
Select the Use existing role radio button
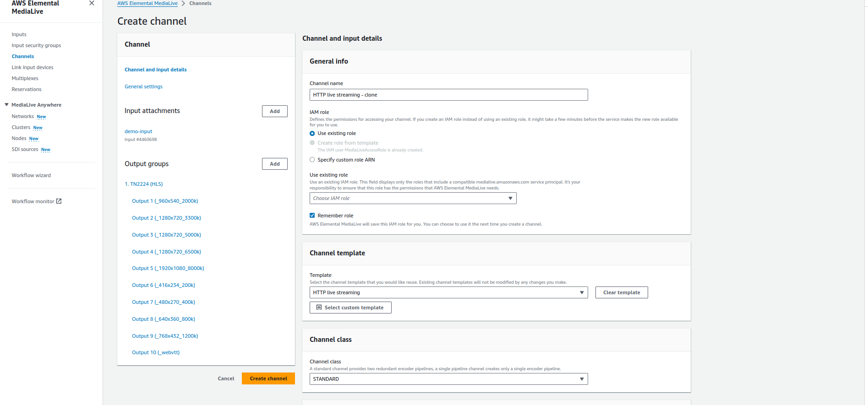pyautogui.click(x=312, y=134)
